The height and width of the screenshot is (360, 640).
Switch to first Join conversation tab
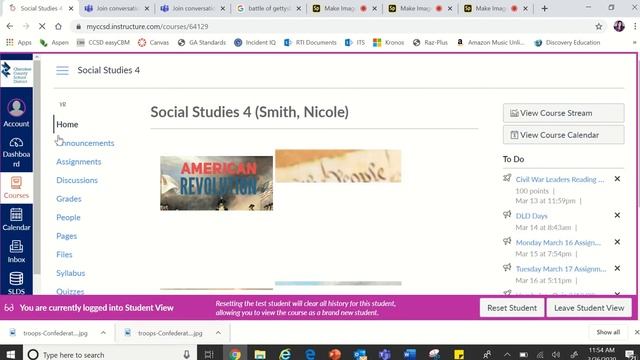point(116,8)
